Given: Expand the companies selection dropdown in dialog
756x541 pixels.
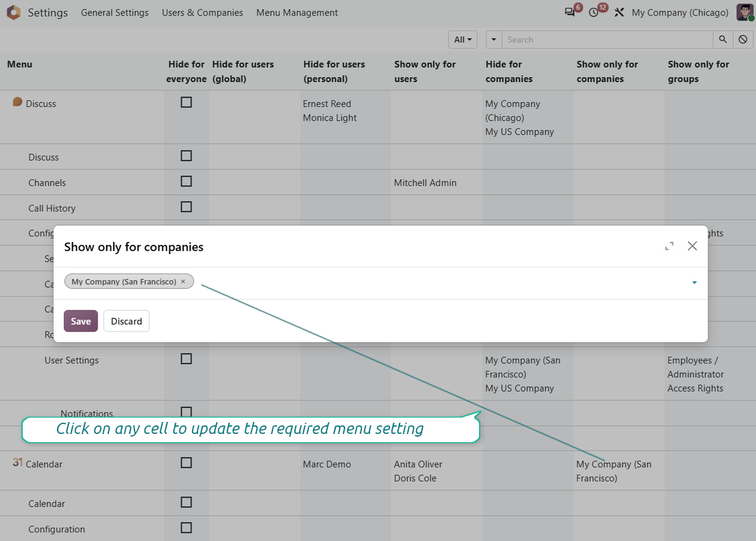Looking at the screenshot, I should 694,282.
